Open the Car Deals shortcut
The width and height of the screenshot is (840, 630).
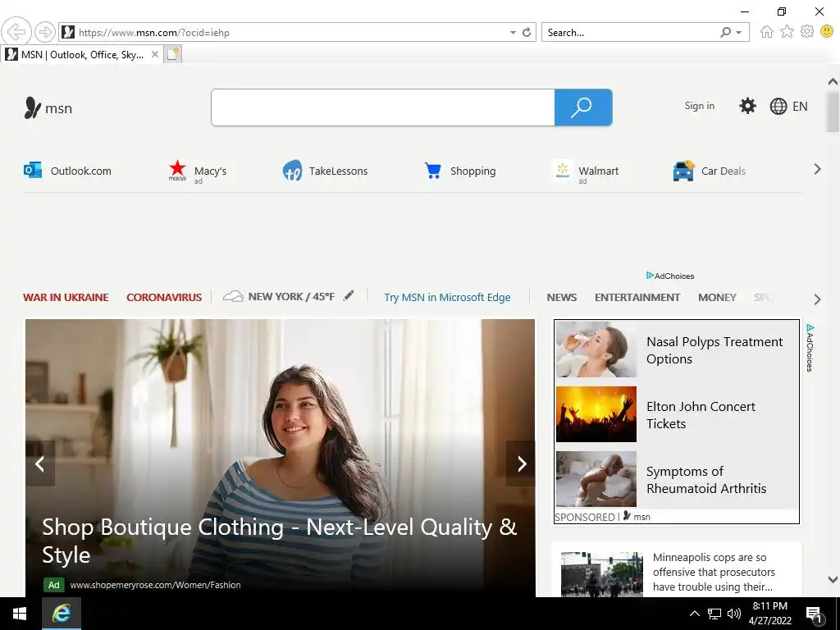[710, 171]
